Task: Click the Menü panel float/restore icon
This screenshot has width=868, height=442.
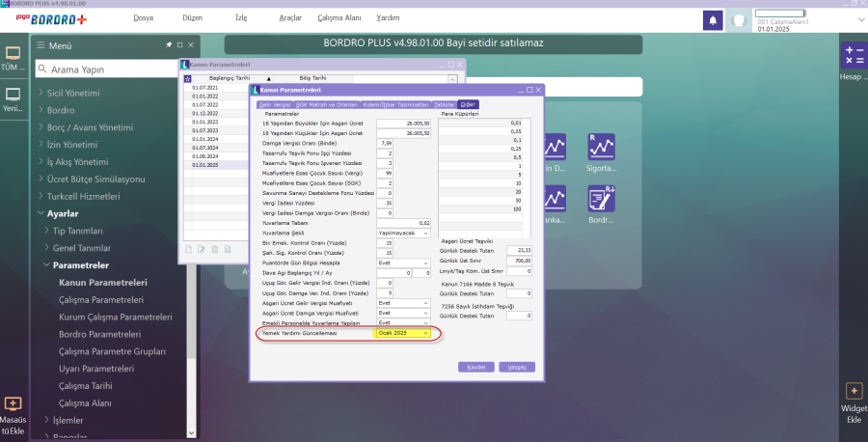Action: click(x=180, y=44)
